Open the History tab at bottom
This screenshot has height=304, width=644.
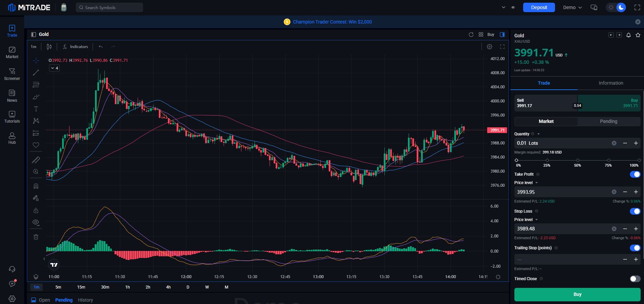coord(85,300)
